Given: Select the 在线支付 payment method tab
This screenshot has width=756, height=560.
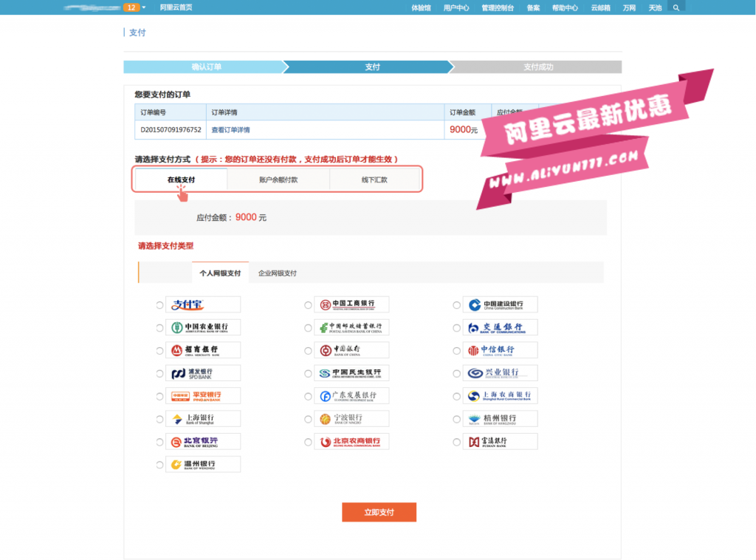Looking at the screenshot, I should click(182, 180).
